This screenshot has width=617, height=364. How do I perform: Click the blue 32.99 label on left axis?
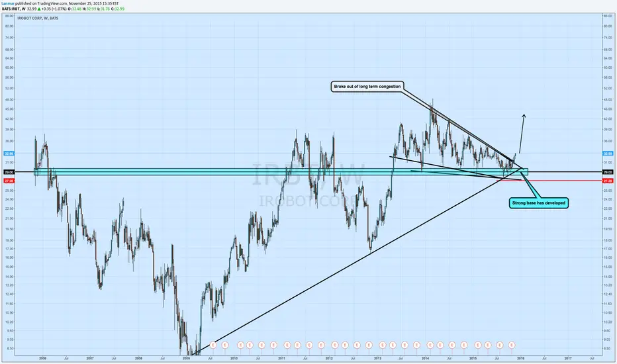click(9, 154)
